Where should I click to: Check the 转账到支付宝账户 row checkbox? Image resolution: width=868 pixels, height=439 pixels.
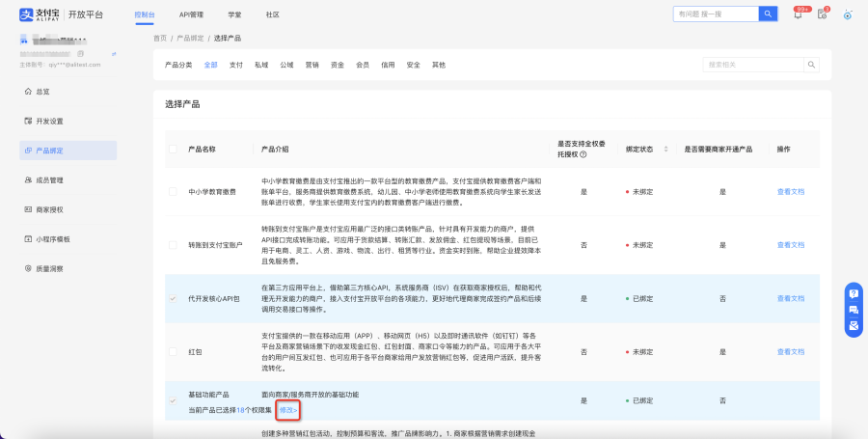174,245
